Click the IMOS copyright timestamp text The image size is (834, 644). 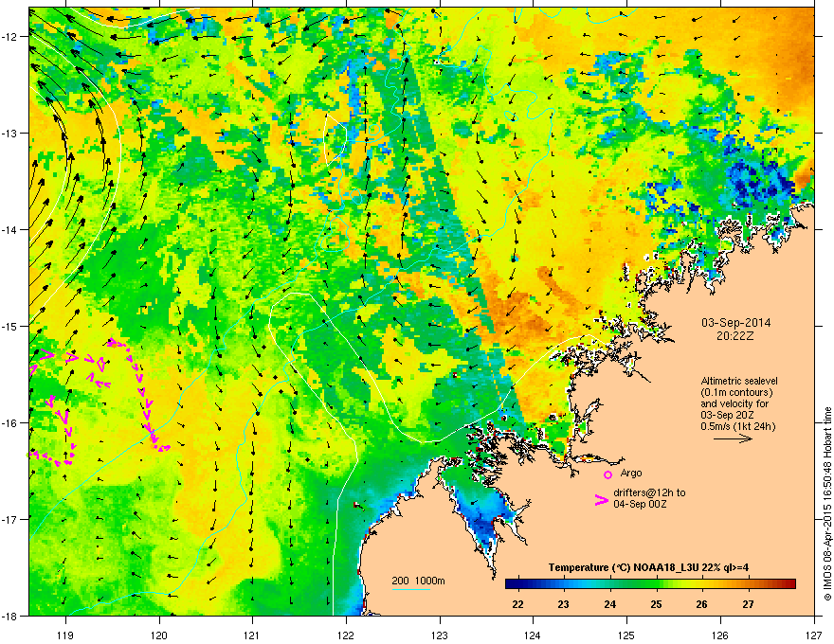tap(827, 504)
